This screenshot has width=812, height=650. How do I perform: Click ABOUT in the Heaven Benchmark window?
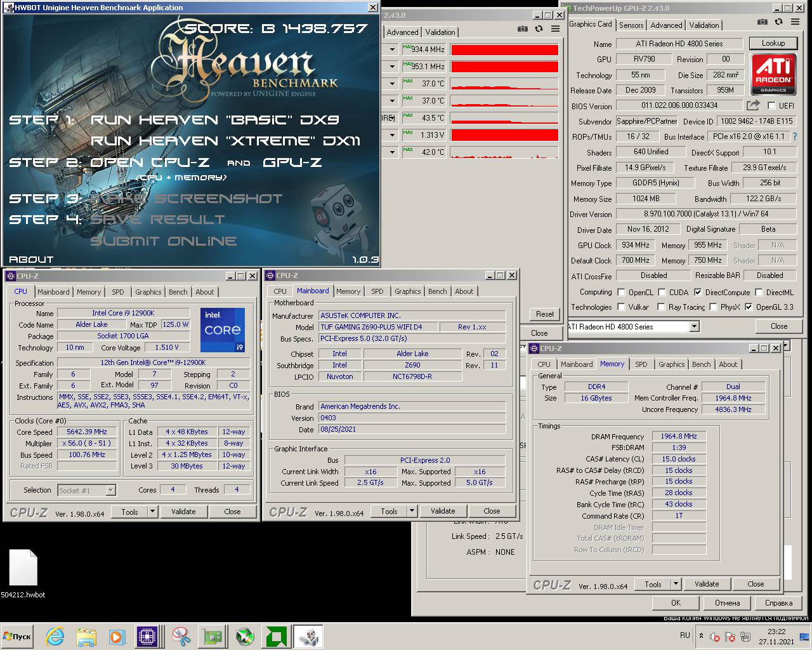[31, 259]
